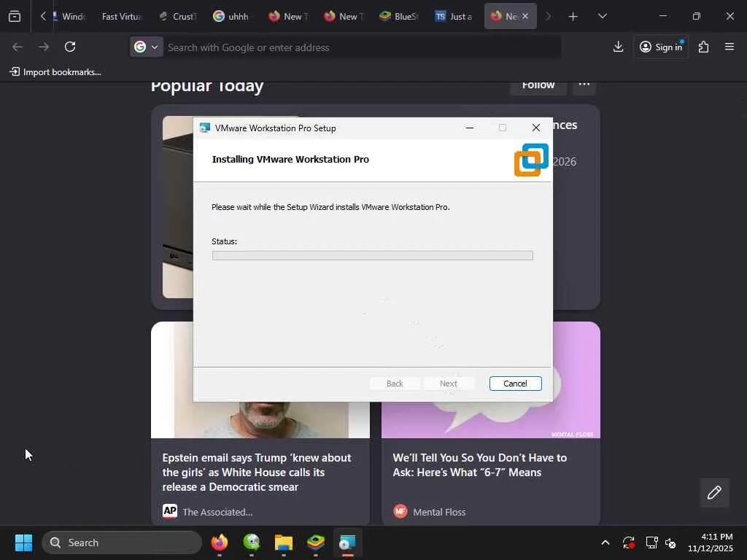Switch to the first of two New Tab tabs
Screen dimensions: 747x560
click(x=287, y=17)
